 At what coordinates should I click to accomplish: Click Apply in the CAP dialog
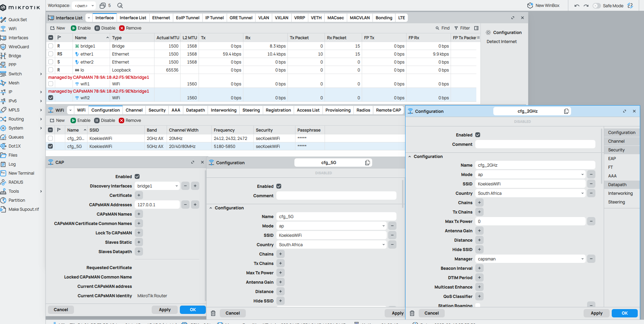(165, 310)
